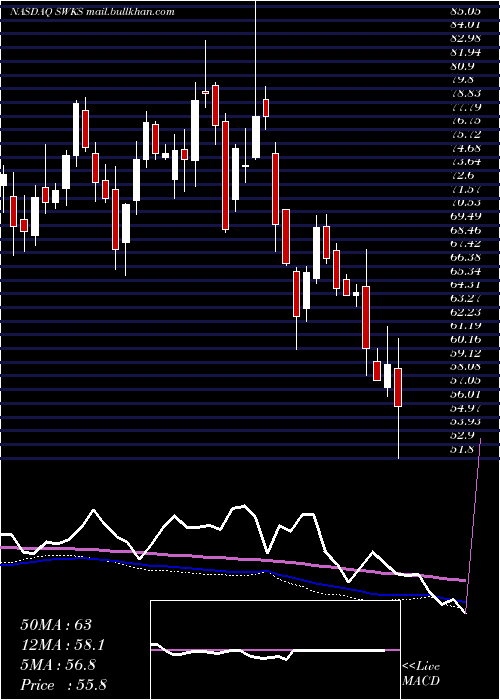Image resolution: width=500 pixels, height=700 pixels.
Task: Click the 66.38 price axis label
Action: click(466, 259)
